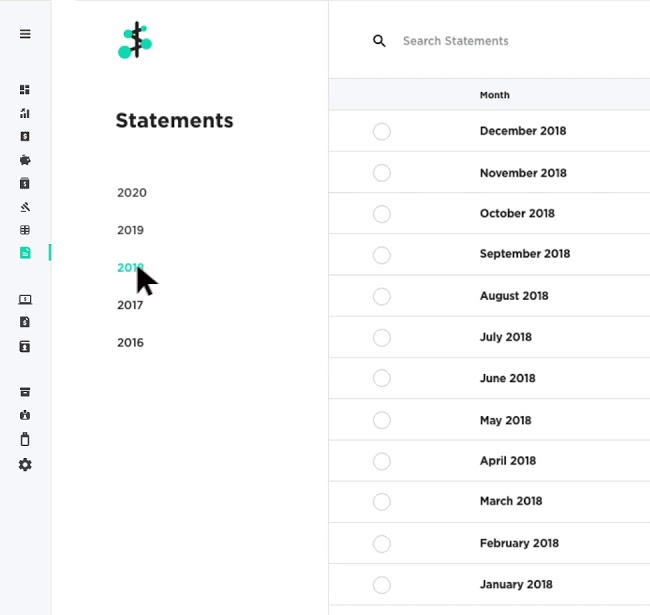Open the settings gear icon
The image size is (650, 615).
click(25, 465)
